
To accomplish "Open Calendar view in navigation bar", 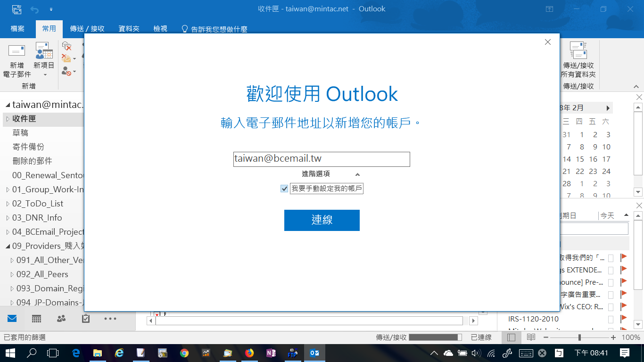I will pyautogui.click(x=36, y=319).
